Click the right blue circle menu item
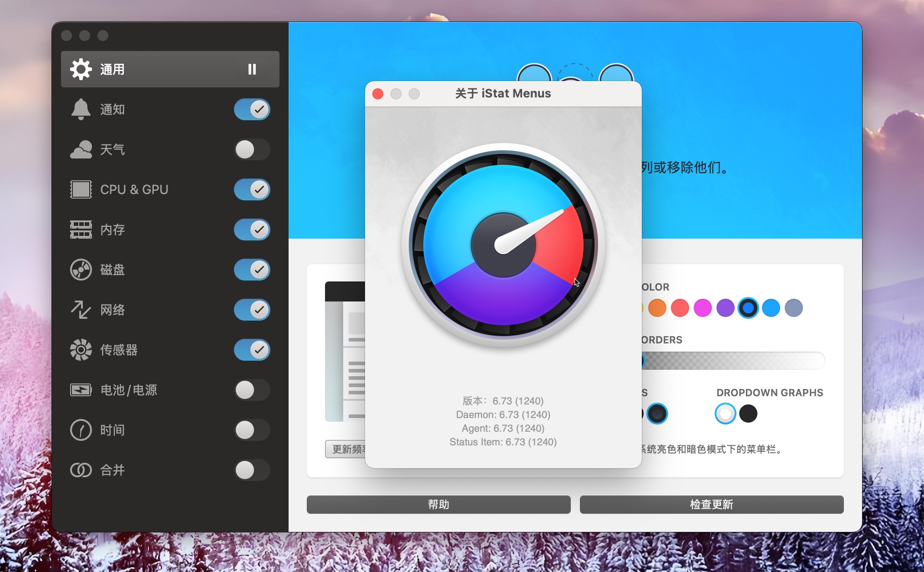This screenshot has height=572, width=924. click(616, 73)
